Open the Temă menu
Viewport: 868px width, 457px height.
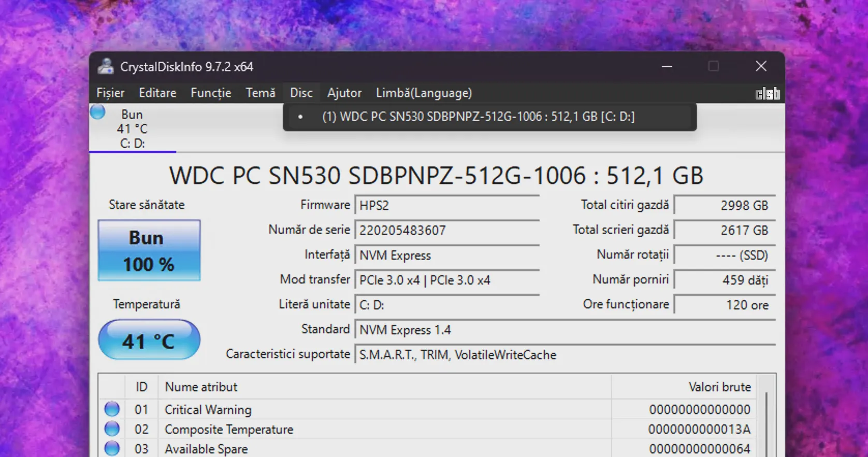point(261,93)
